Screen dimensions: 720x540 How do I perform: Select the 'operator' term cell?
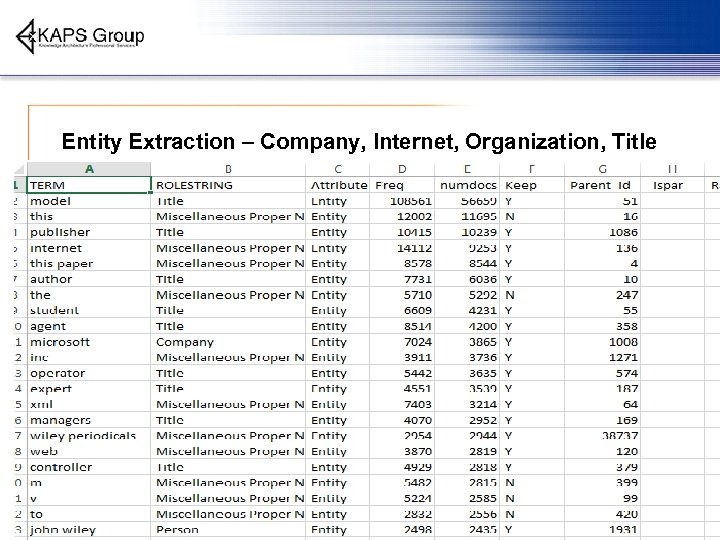tap(89, 373)
